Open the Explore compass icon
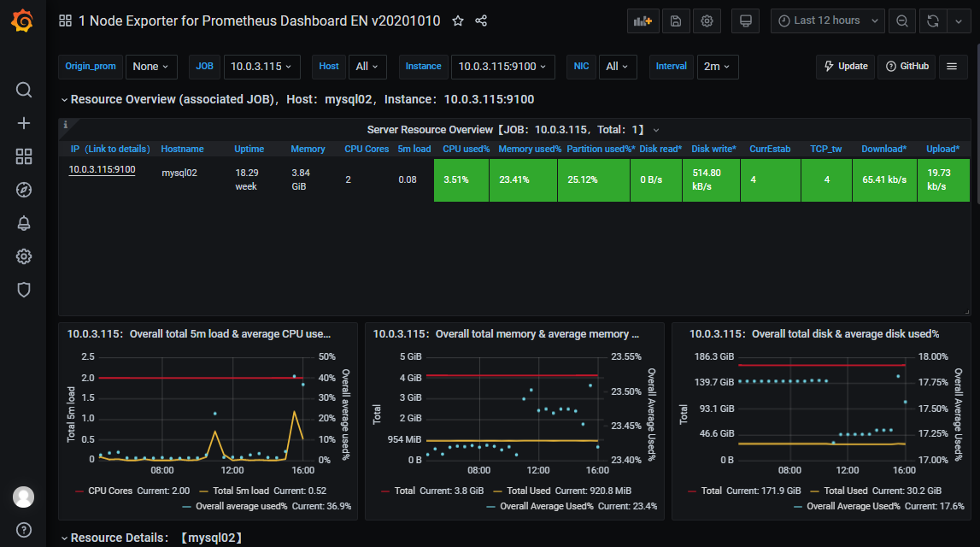The height and width of the screenshot is (547, 980). pos(24,190)
